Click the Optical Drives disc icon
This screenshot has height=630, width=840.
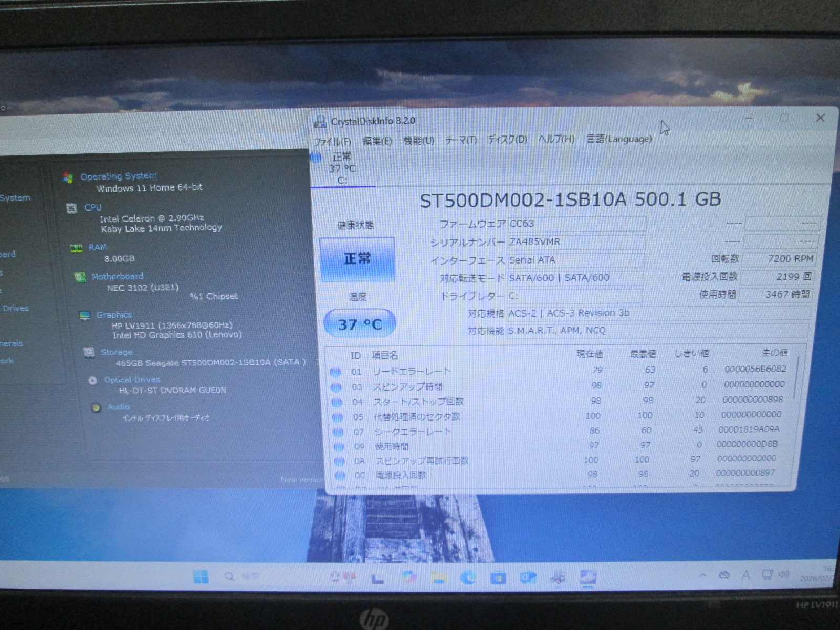click(x=93, y=381)
